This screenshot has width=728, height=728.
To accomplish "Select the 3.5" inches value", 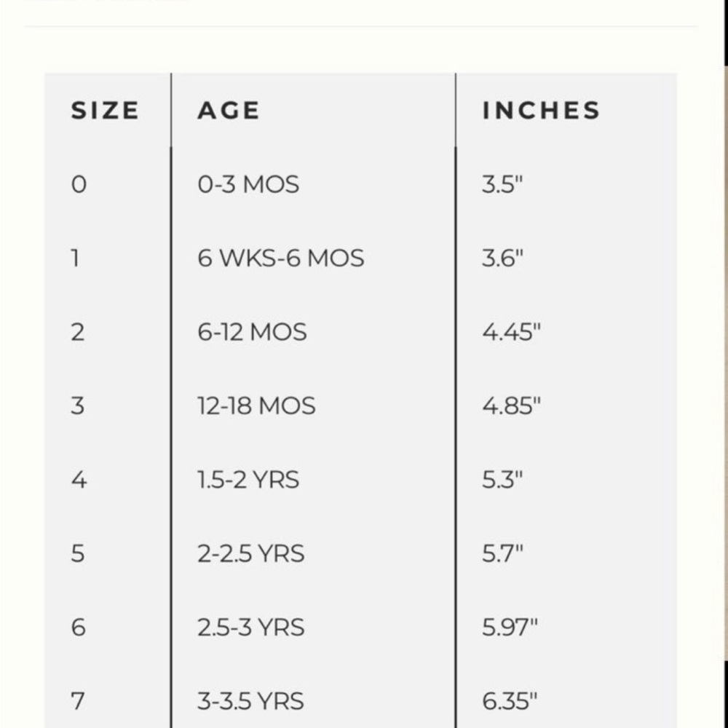I will tap(502, 185).
